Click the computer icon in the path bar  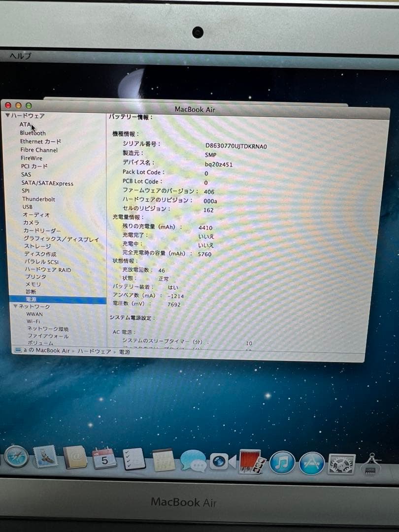click(x=18, y=350)
